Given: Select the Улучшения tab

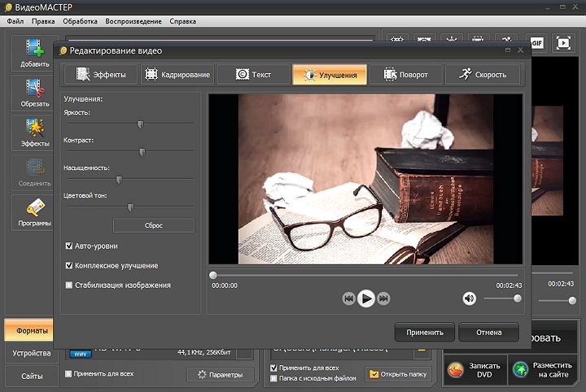Looking at the screenshot, I should click(330, 74).
